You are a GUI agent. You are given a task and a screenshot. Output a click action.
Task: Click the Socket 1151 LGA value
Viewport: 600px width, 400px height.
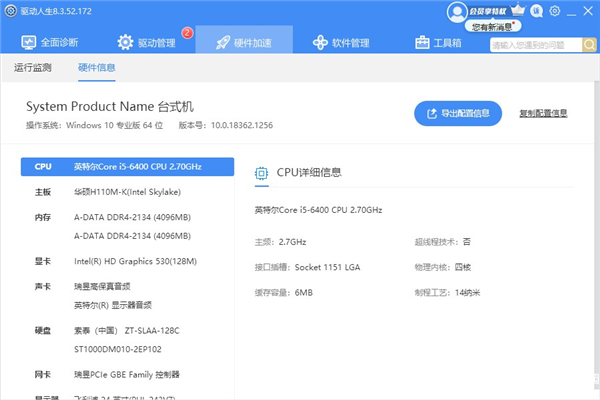pos(328,267)
